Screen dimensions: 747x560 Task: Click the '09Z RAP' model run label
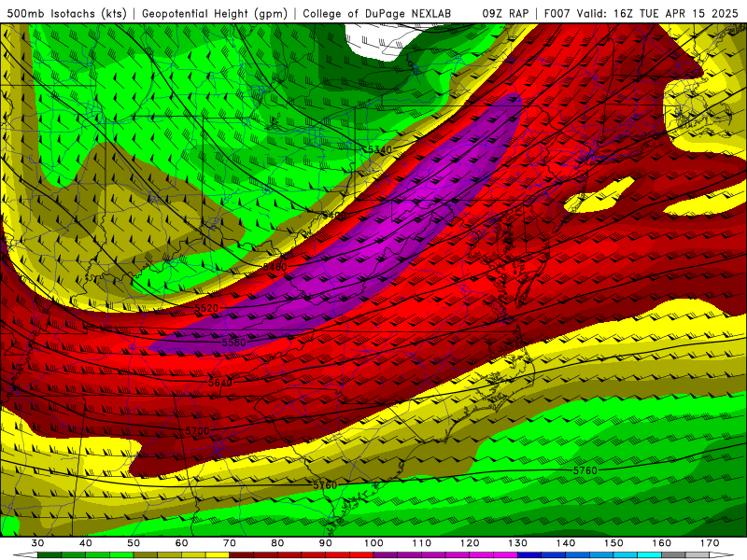pos(505,14)
